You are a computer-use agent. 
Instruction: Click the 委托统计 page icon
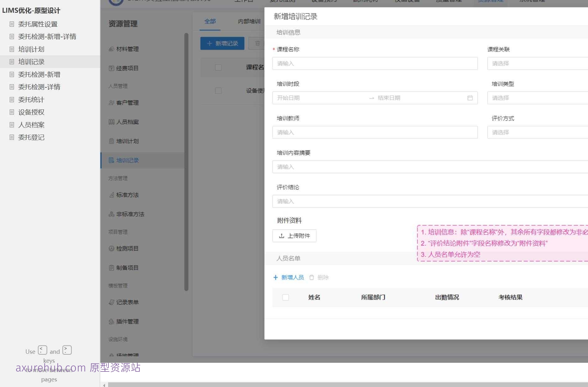click(x=12, y=99)
